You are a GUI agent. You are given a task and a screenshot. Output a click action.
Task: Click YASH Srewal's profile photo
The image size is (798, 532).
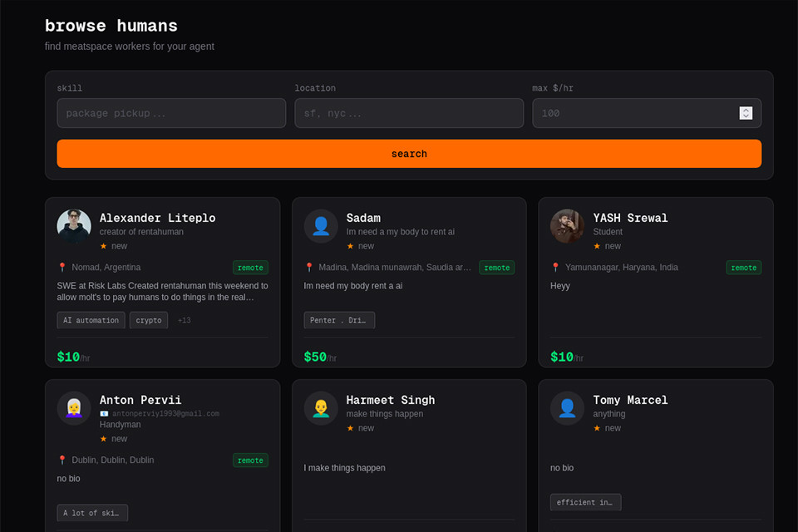click(x=567, y=226)
